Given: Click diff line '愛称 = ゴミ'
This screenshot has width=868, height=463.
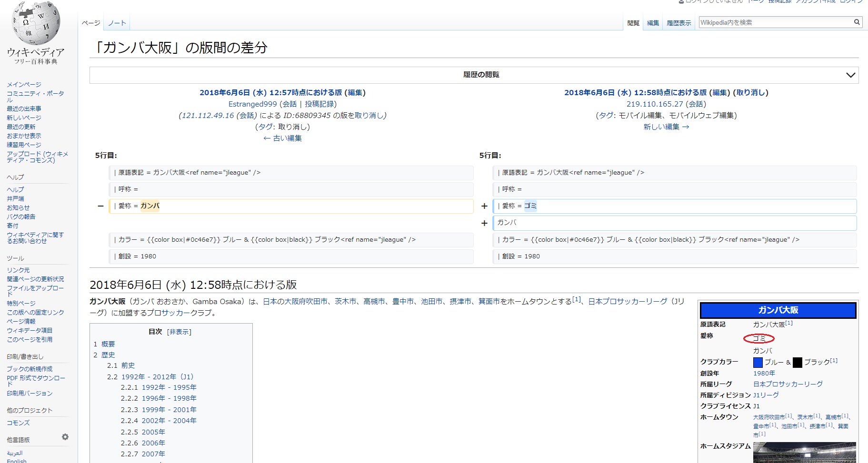Looking at the screenshot, I should click(674, 206).
